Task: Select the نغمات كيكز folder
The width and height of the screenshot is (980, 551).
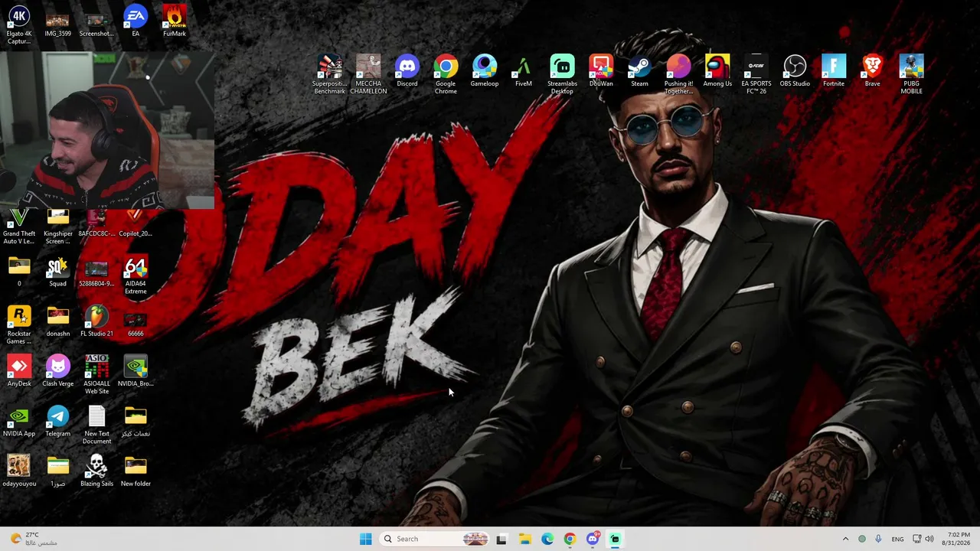Action: pyautogui.click(x=136, y=421)
